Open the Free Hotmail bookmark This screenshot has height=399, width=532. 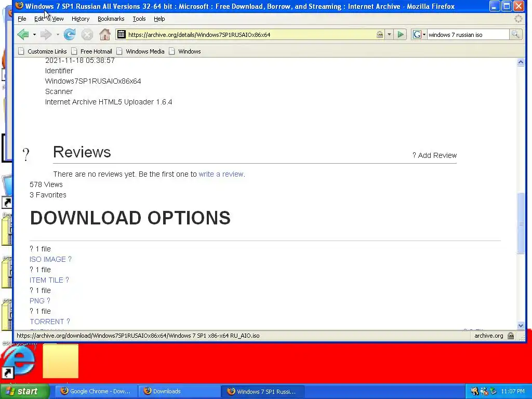point(91,51)
